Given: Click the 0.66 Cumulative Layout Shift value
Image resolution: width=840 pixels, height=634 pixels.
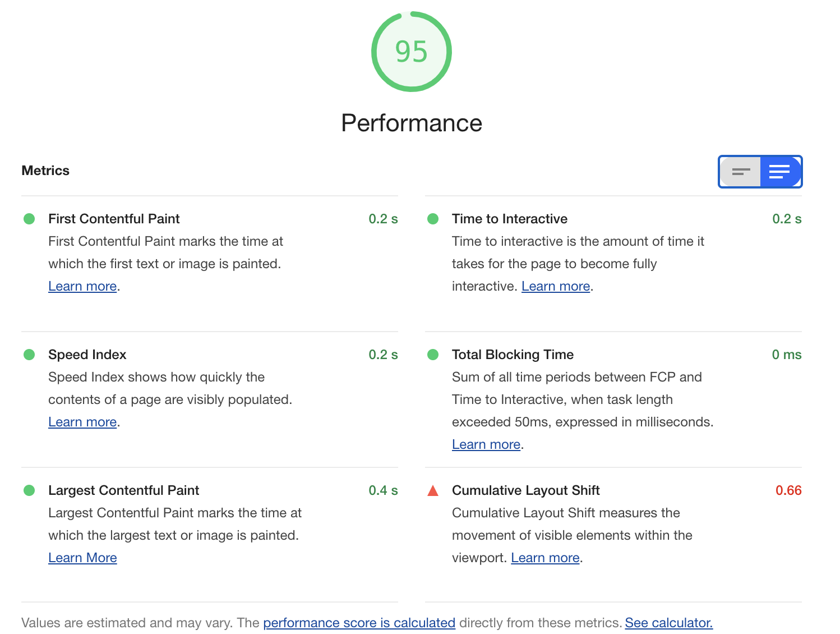Looking at the screenshot, I should (x=788, y=490).
